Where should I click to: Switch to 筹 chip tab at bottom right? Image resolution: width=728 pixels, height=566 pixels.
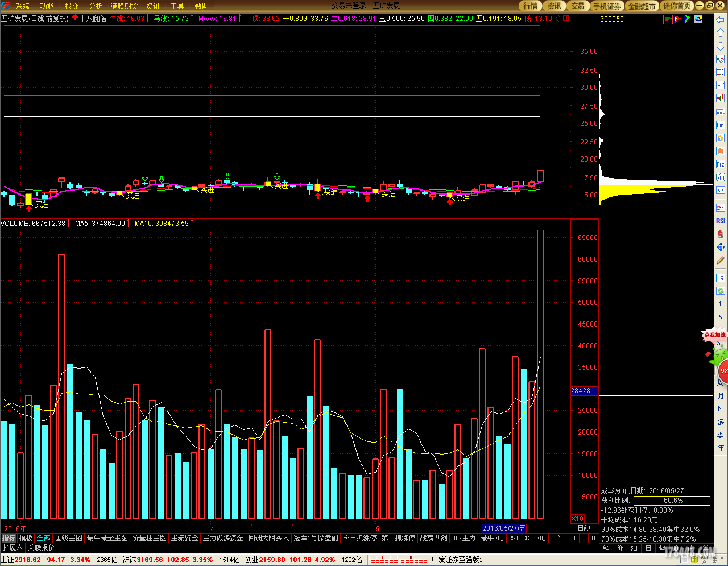(x=706, y=548)
